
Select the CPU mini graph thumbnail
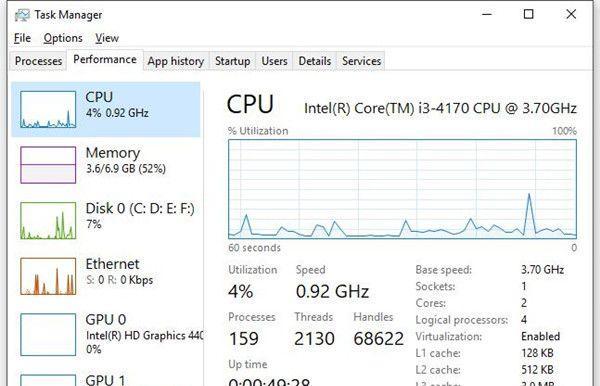48,109
